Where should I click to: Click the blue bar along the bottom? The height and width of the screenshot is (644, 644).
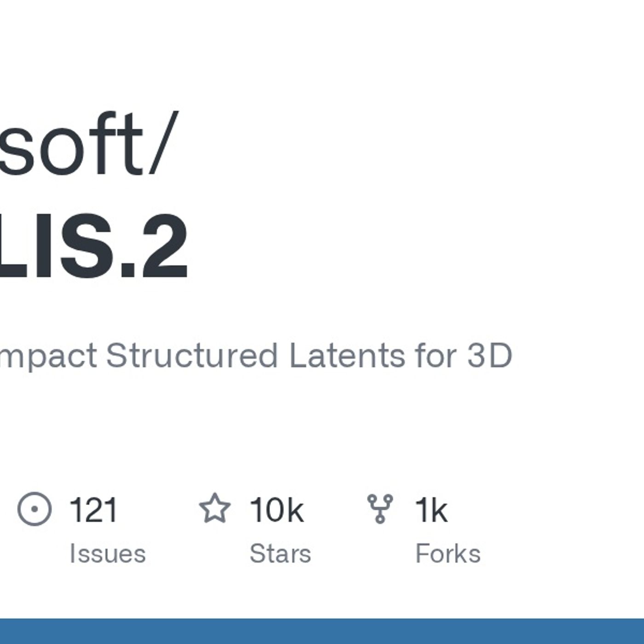(322, 631)
